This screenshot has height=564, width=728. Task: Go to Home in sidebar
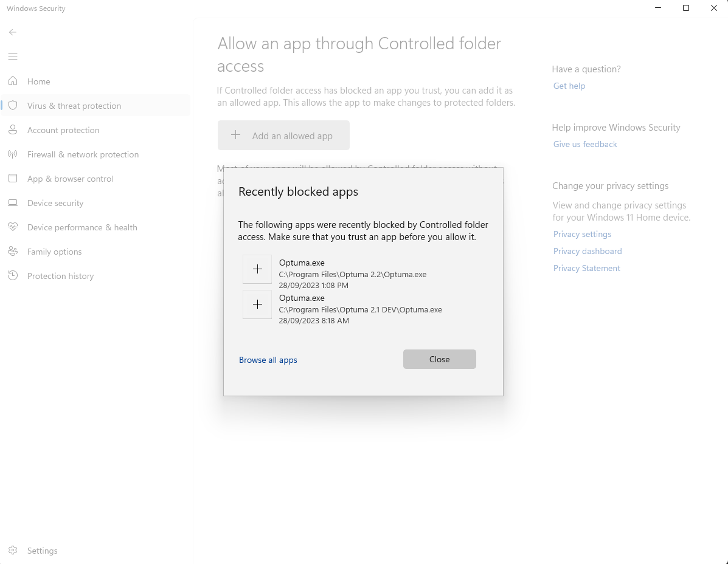click(95, 81)
